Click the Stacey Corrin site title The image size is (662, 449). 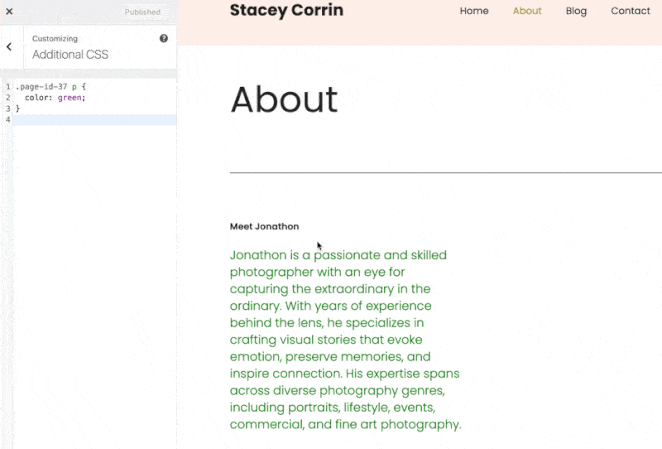click(x=286, y=11)
